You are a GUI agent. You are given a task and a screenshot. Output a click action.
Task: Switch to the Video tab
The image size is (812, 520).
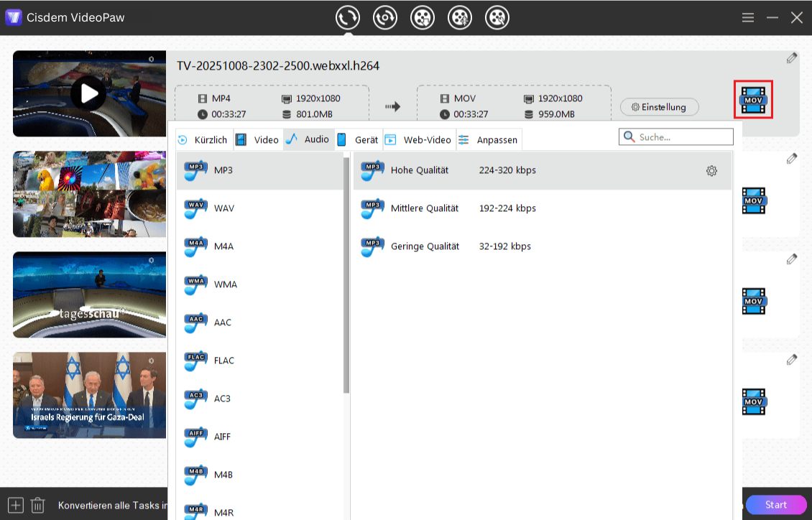click(258, 140)
